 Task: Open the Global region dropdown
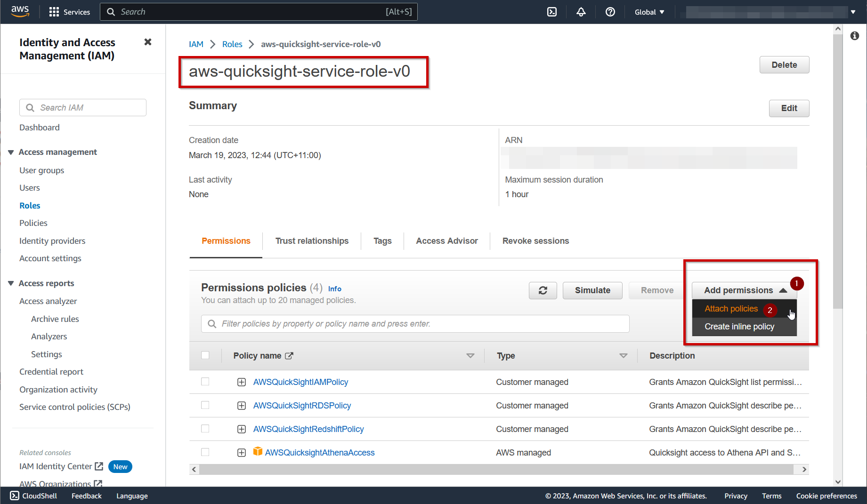(649, 12)
